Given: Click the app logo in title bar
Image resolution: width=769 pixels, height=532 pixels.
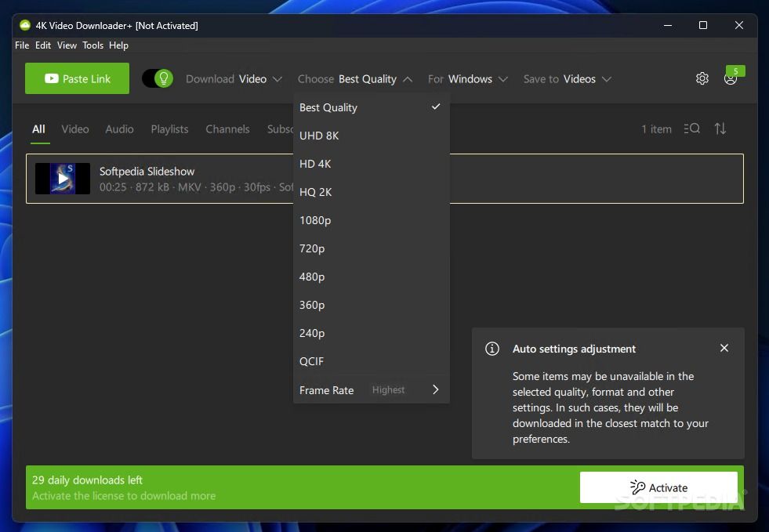Looking at the screenshot, I should click(x=25, y=26).
